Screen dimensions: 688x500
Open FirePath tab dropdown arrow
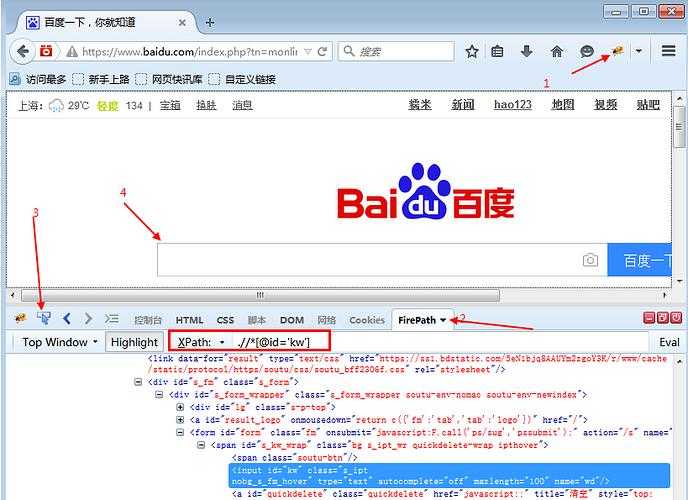(x=443, y=320)
